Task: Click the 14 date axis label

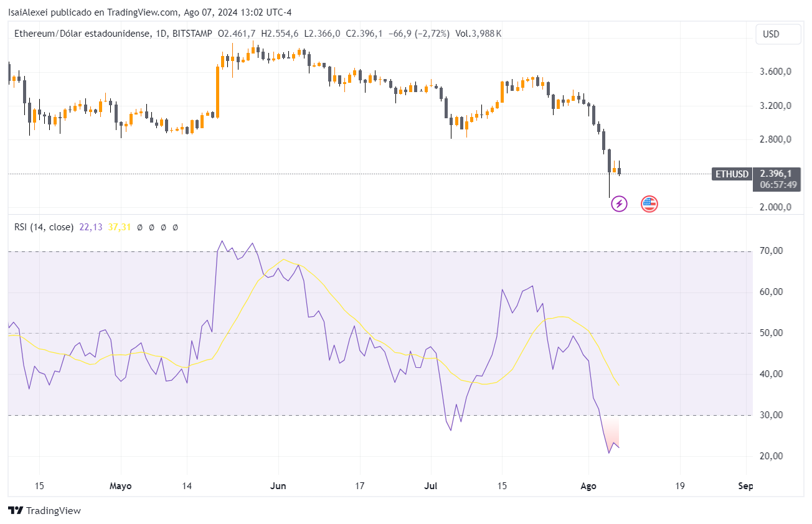Action: [x=187, y=486]
